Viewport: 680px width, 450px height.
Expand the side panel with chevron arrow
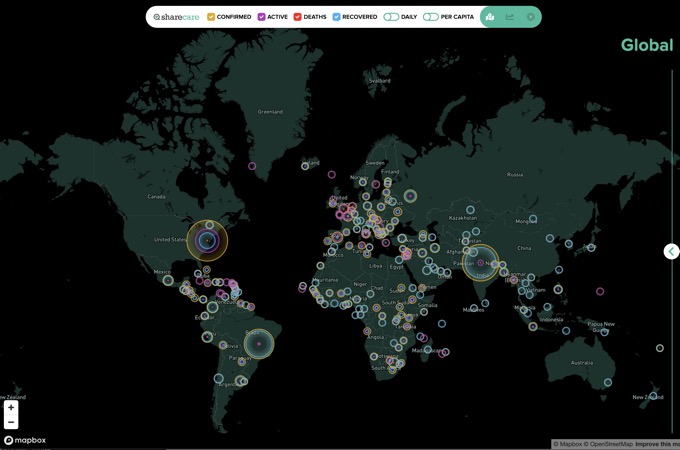tap(671, 251)
